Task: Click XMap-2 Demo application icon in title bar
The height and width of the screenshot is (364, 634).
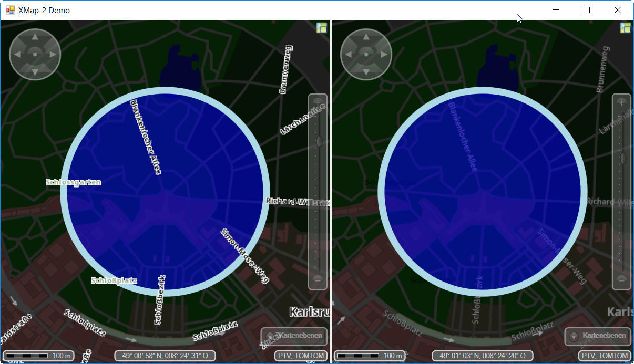Action: [x=10, y=10]
